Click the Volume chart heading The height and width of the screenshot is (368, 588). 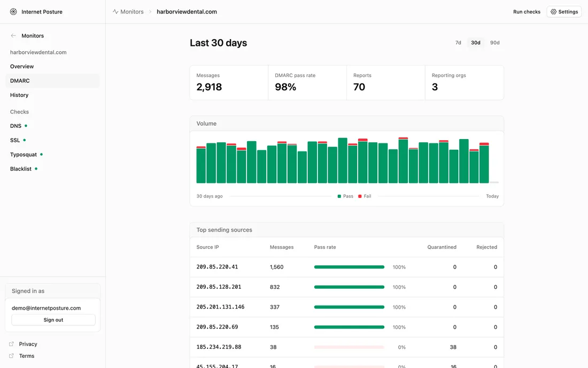(206, 124)
